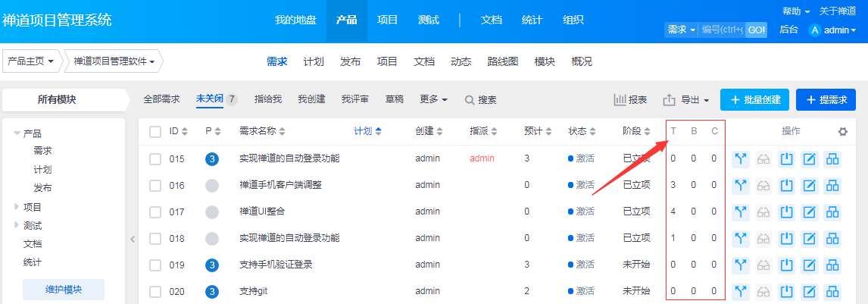Click close icon for story 017

point(787,212)
